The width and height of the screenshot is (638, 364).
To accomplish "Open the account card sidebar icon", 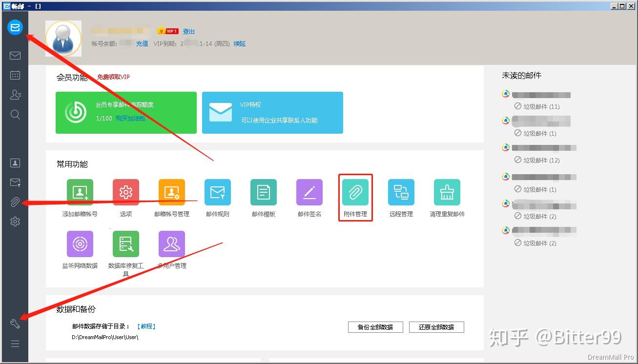I will coord(15,163).
